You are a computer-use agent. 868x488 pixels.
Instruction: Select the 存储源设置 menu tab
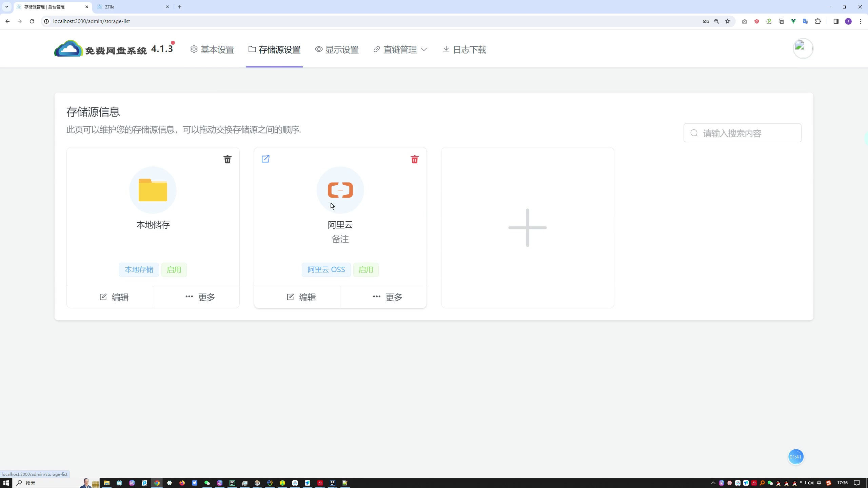[x=274, y=49]
